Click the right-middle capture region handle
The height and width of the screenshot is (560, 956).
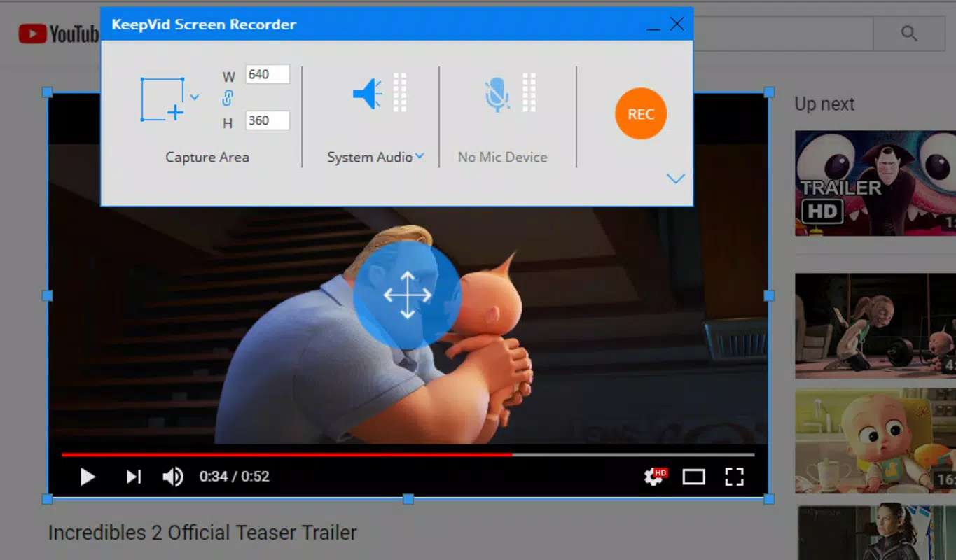768,296
